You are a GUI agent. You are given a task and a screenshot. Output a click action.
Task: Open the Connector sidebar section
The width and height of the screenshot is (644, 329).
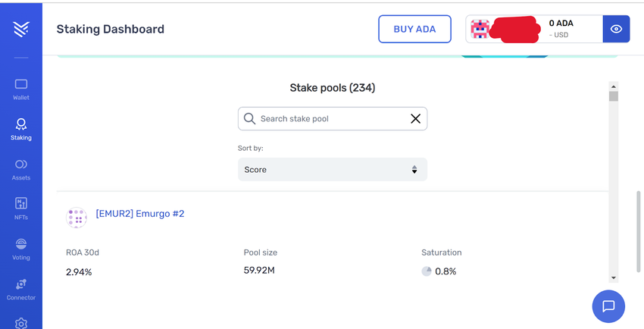pos(21,288)
